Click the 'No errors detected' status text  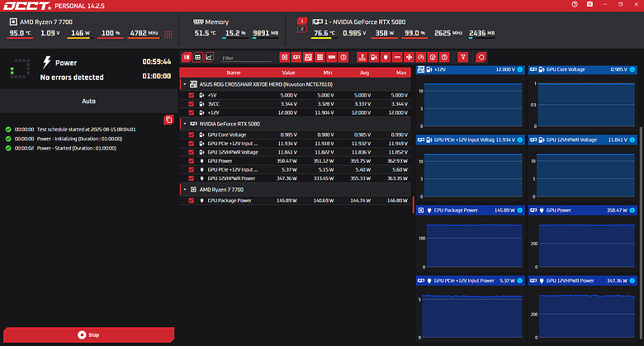[x=72, y=78]
